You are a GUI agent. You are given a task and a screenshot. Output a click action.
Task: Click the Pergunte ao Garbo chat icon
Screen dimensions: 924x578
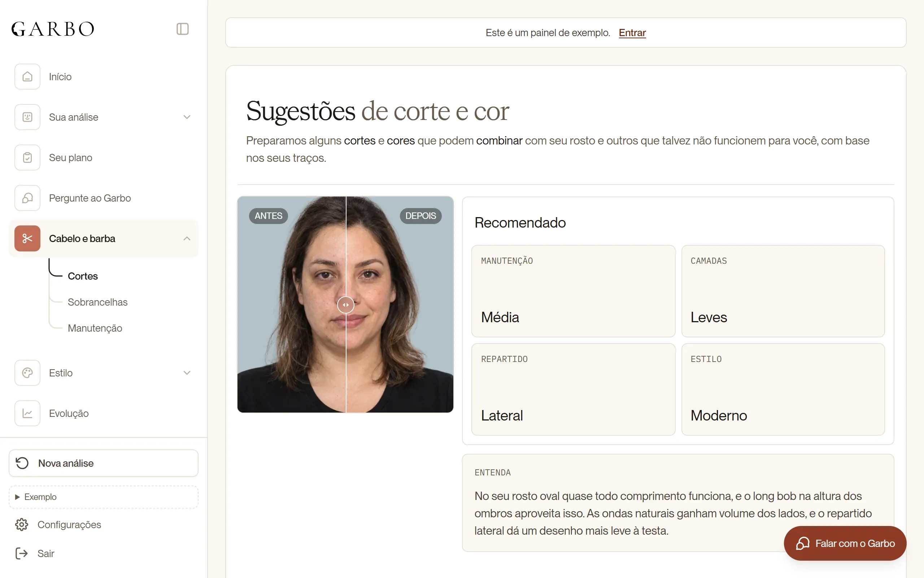(27, 198)
